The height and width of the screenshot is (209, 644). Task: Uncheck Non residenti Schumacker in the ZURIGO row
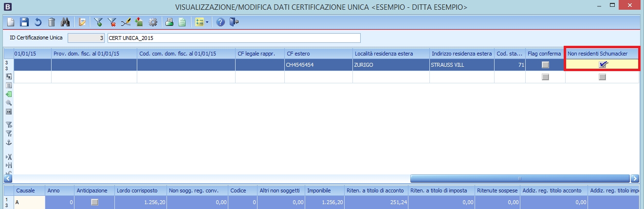603,64
